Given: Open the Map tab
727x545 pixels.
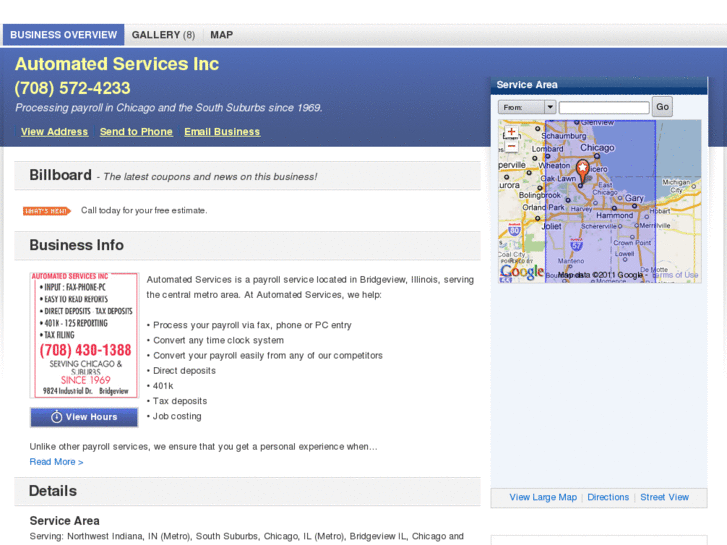Looking at the screenshot, I should coord(222,35).
